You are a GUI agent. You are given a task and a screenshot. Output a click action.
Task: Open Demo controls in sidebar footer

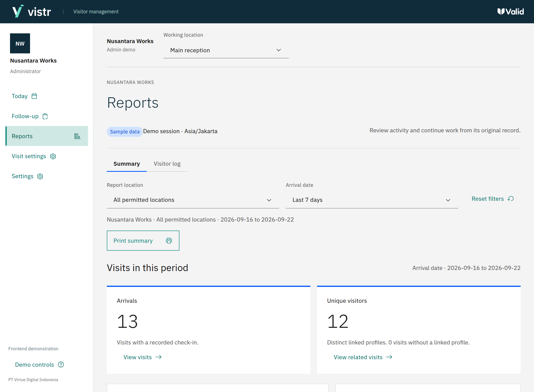click(x=39, y=364)
